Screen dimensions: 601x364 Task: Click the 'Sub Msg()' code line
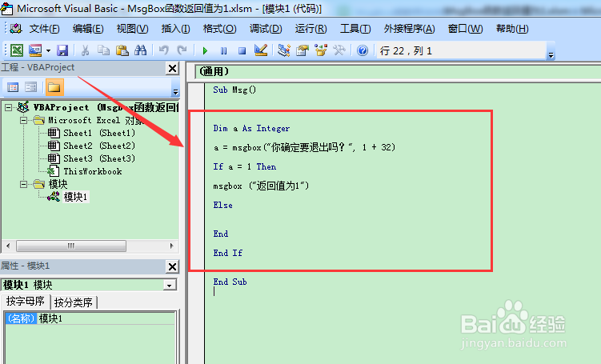click(234, 90)
